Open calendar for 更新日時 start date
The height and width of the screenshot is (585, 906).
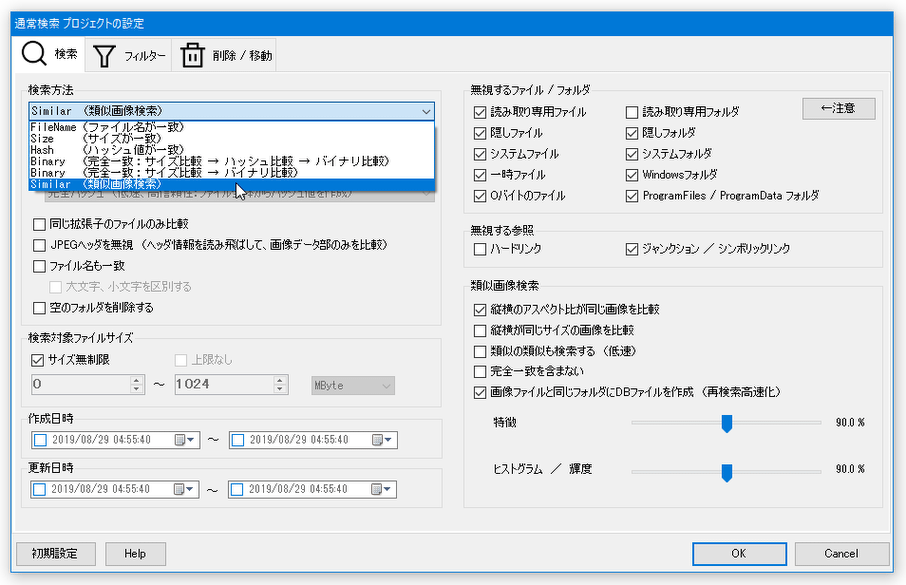185,489
